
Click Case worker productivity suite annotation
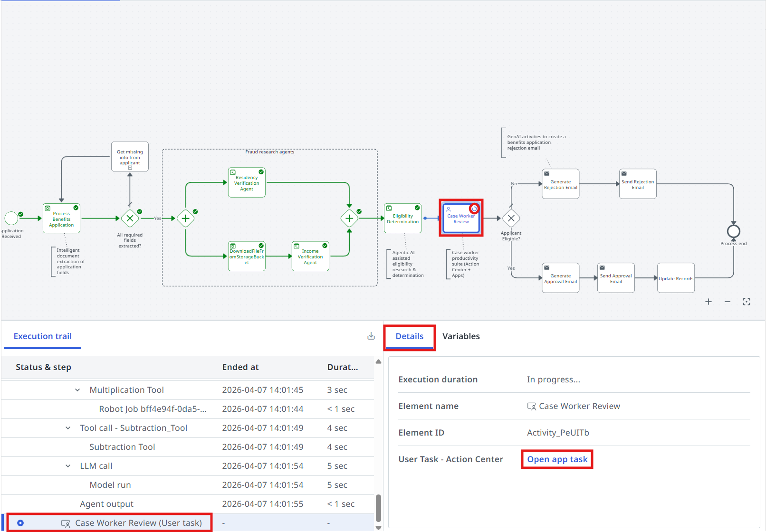click(466, 264)
